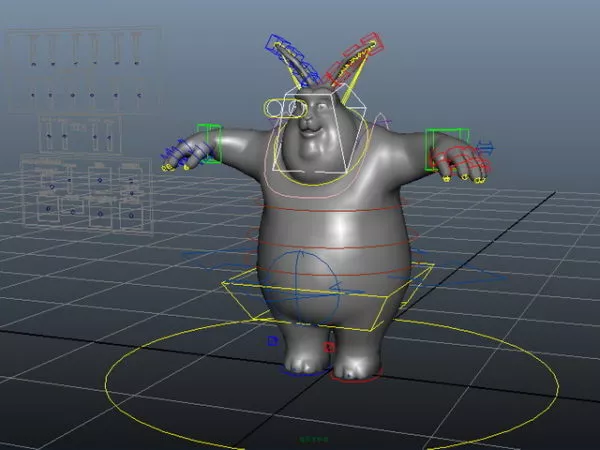
Task: Click the leftmost handle in the four-slider facial box
Action: click(49, 135)
